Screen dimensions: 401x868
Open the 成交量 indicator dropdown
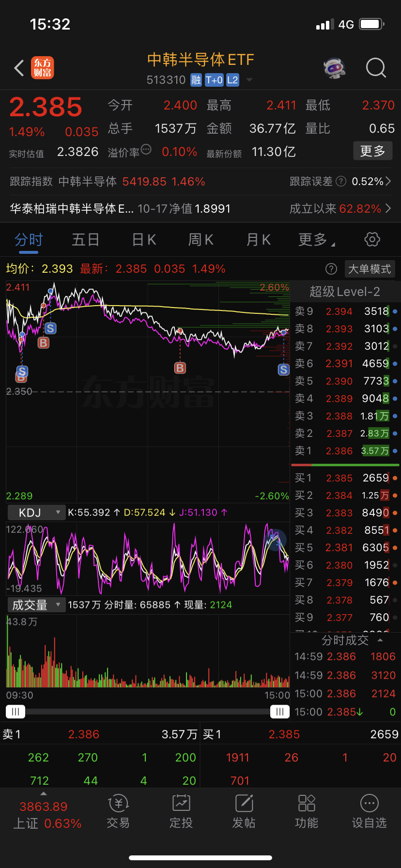(x=36, y=605)
